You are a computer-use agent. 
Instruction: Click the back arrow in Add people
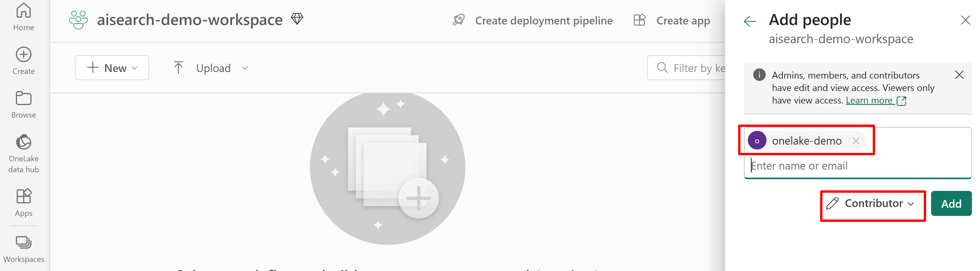click(x=750, y=21)
